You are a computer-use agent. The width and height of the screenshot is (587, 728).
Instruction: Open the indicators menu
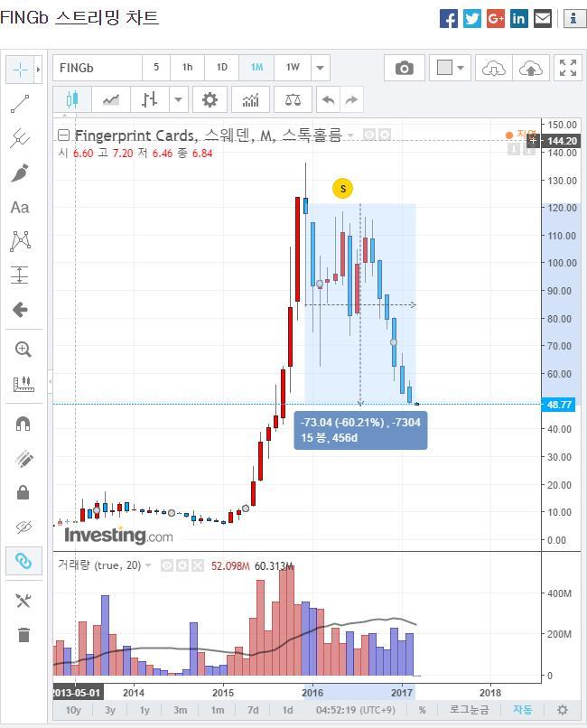(250, 99)
